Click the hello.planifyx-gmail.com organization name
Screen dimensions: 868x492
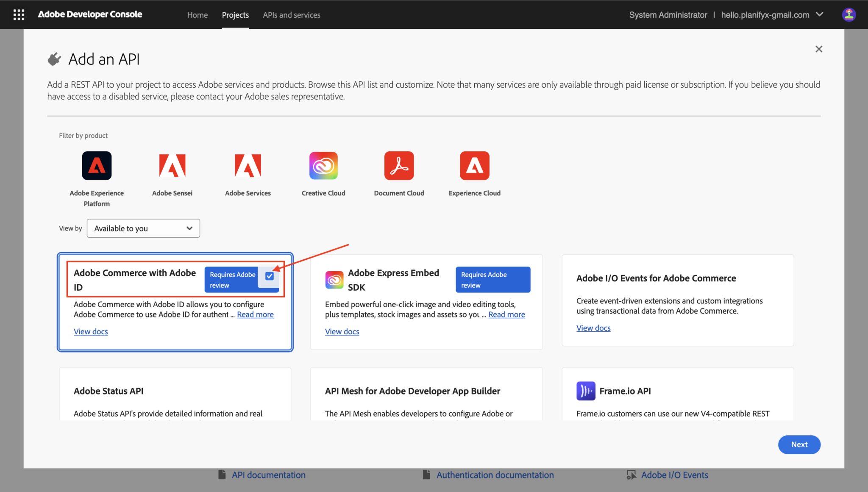(x=765, y=15)
